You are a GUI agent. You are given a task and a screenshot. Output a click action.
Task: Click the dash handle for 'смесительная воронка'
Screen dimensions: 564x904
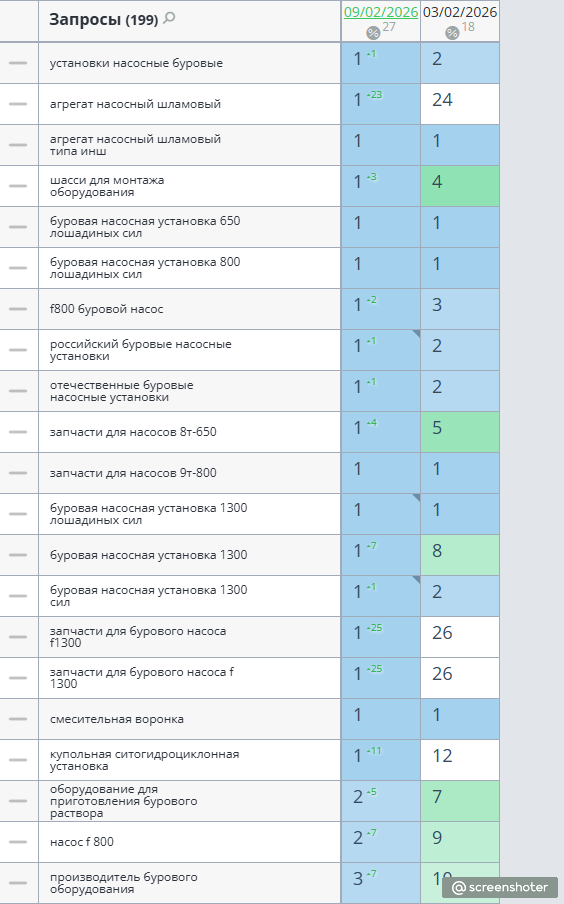pyautogui.click(x=18, y=719)
